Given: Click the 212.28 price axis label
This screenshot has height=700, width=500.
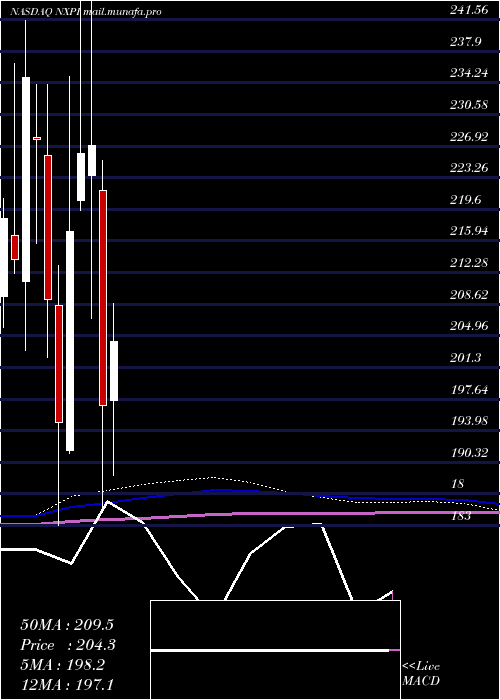Looking at the screenshot, I should [x=469, y=262].
